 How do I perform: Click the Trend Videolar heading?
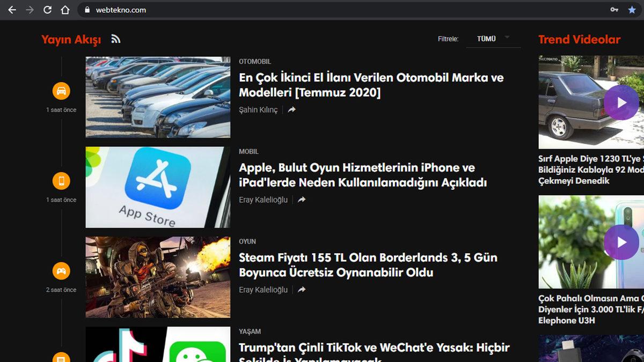click(x=579, y=39)
